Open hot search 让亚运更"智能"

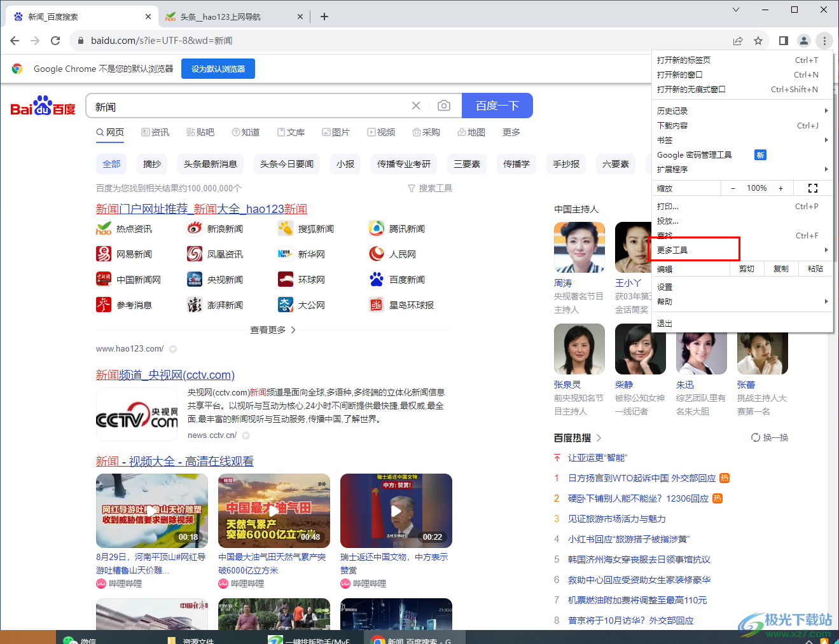pos(597,458)
